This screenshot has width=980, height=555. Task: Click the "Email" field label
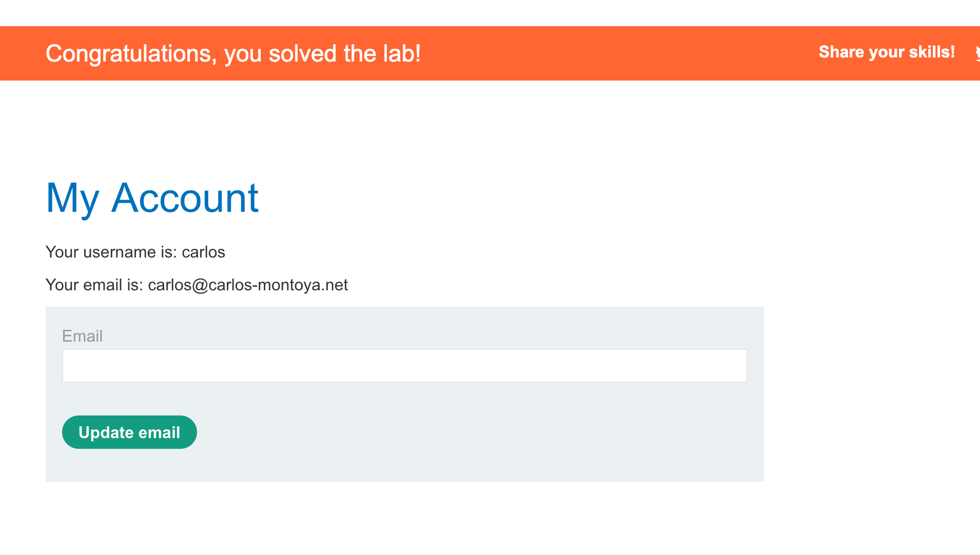(82, 336)
